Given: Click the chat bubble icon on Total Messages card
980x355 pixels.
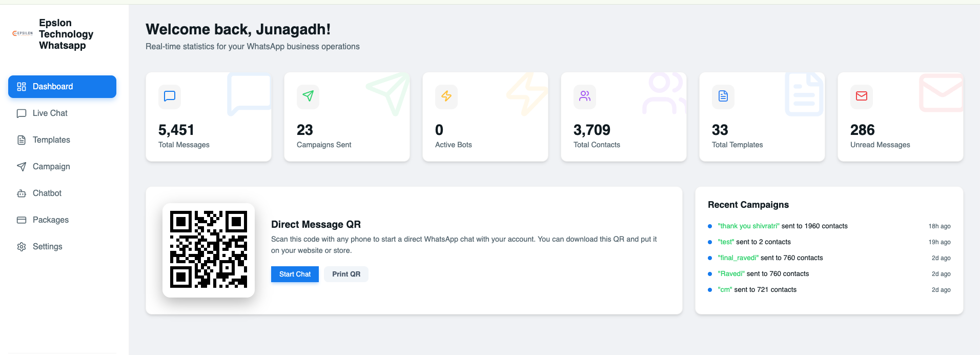Looking at the screenshot, I should coord(169,96).
